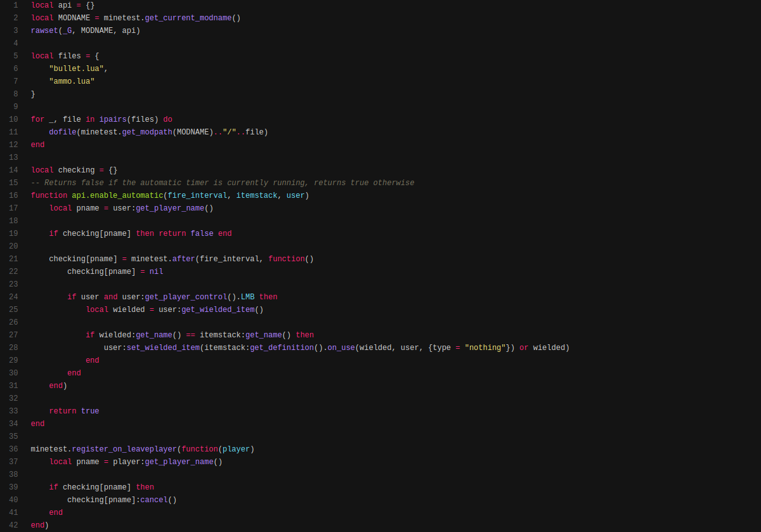Click the cancel method on line 40

pyautogui.click(x=153, y=500)
